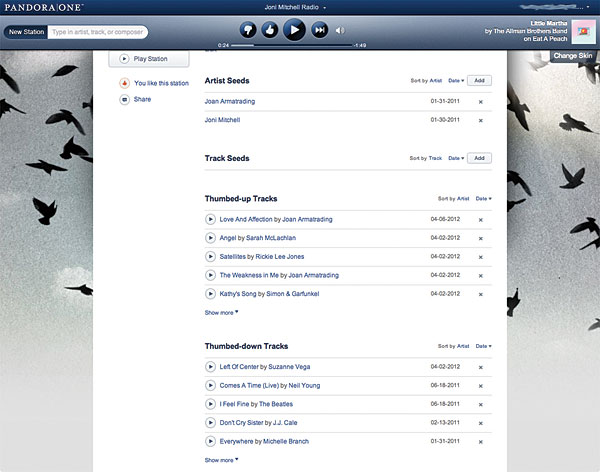Image resolution: width=600 pixels, height=472 pixels.
Task: Open the Joan Armatrading artist seed link
Action: tap(230, 101)
